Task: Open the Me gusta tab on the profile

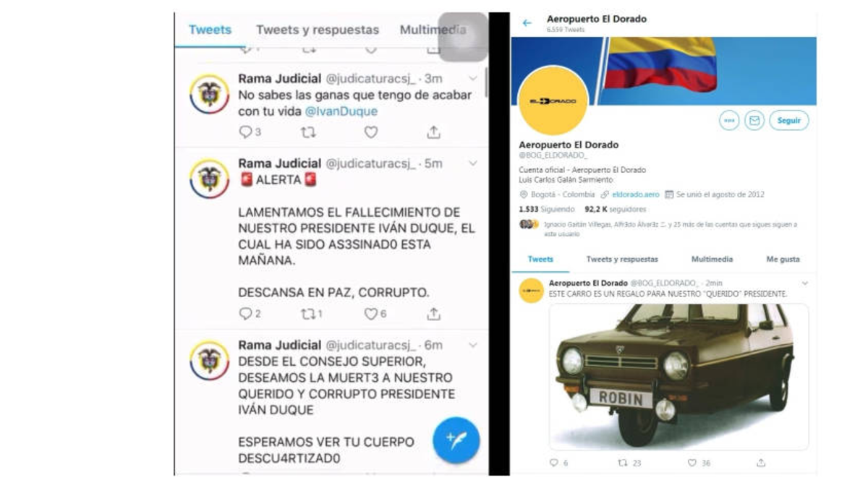Action: coord(783,259)
